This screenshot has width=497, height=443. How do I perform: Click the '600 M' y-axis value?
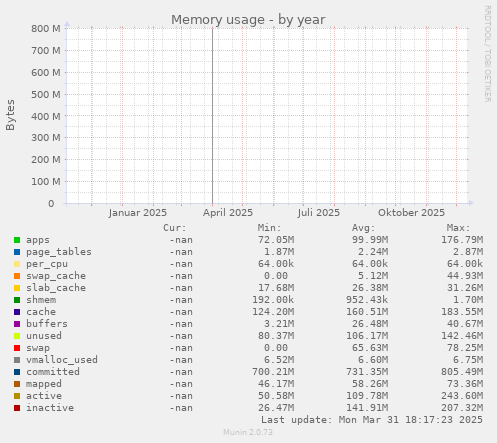coord(46,73)
